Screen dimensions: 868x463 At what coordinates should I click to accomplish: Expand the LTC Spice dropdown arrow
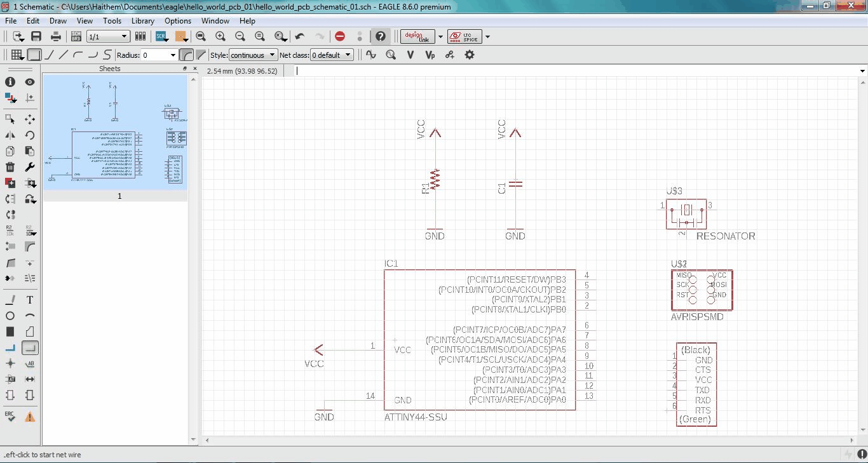487,37
